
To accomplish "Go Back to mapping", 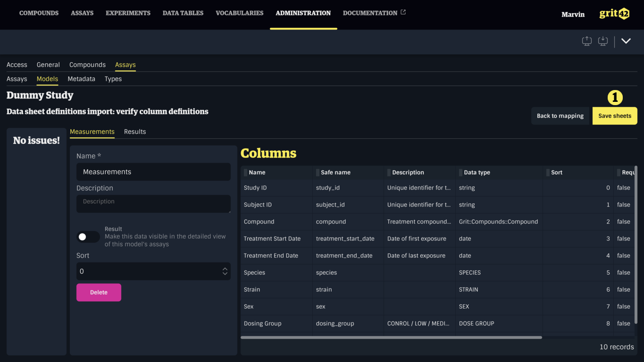I will (560, 116).
